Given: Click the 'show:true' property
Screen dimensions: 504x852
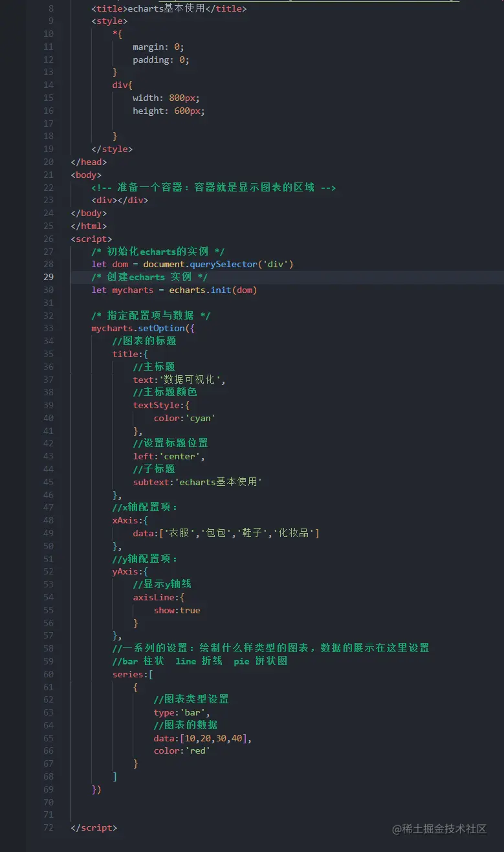Looking at the screenshot, I should coord(177,610).
